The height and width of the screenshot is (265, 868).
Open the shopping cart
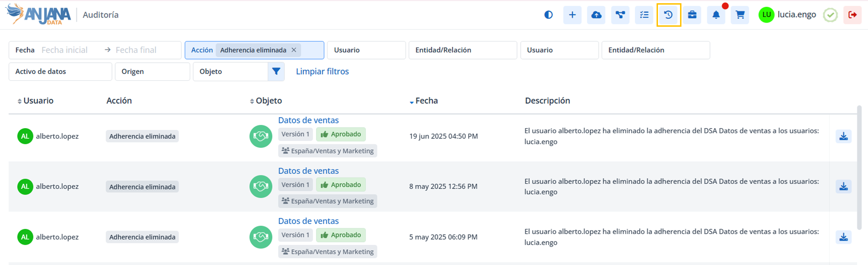(740, 15)
